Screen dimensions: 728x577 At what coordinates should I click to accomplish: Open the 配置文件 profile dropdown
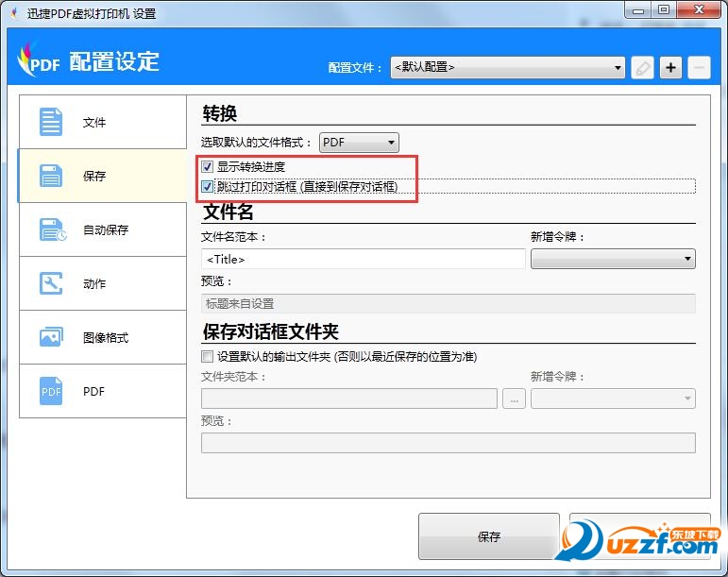pyautogui.click(x=508, y=68)
